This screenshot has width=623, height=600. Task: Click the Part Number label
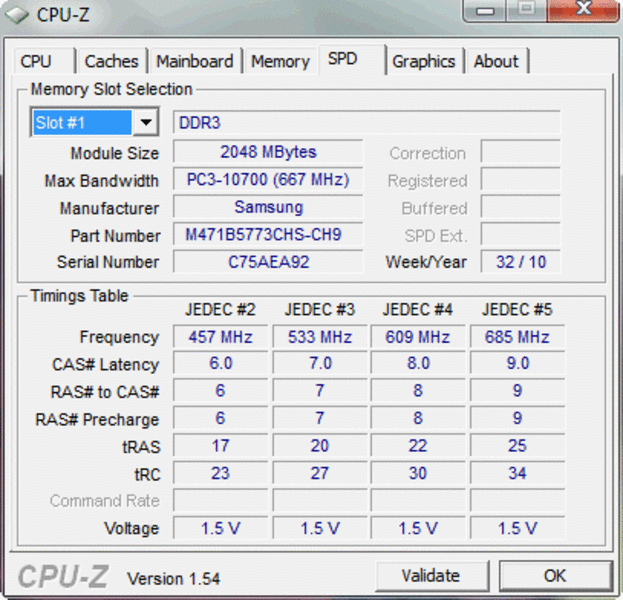tap(116, 236)
